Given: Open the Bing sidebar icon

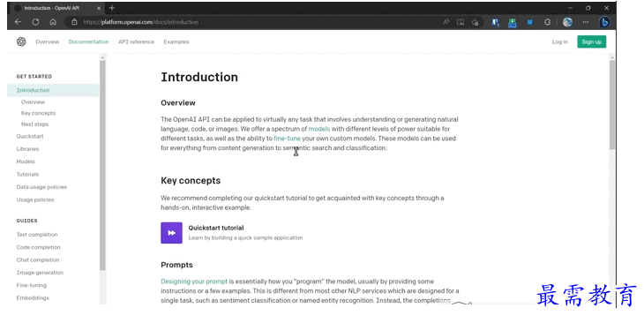Looking at the screenshot, I should [603, 22].
